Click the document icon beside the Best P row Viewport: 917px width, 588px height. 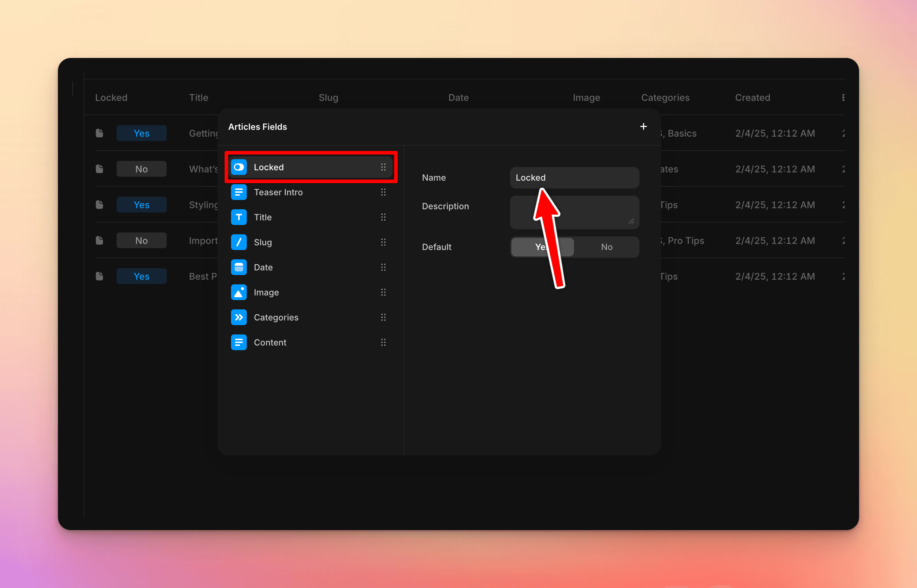[x=100, y=276]
